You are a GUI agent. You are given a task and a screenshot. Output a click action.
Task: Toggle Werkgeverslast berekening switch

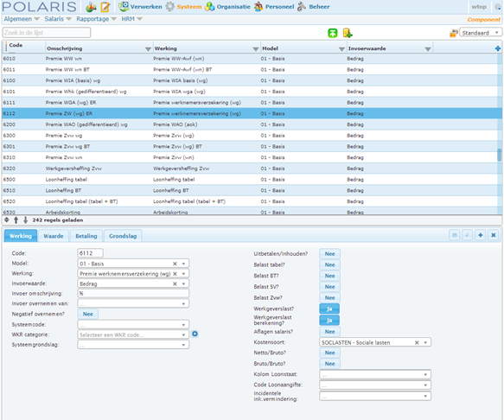coord(329,320)
